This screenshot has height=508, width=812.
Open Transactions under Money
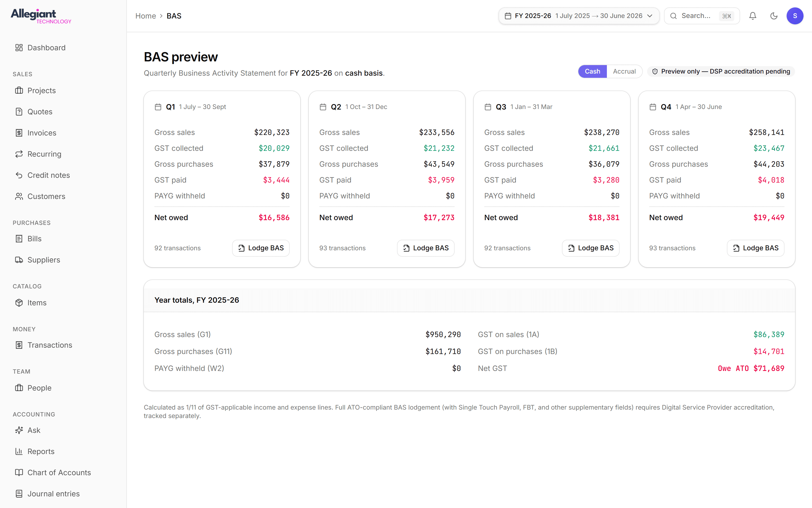coord(63,345)
